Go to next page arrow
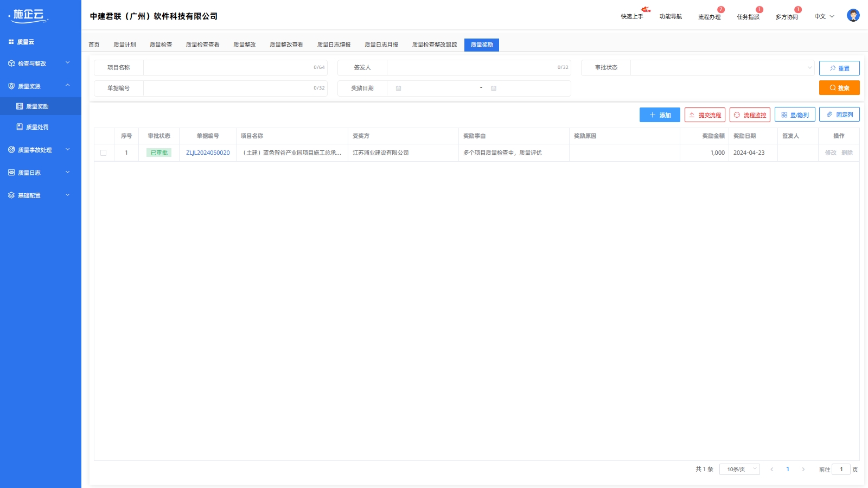Viewport: 868px width, 488px height. click(x=803, y=470)
